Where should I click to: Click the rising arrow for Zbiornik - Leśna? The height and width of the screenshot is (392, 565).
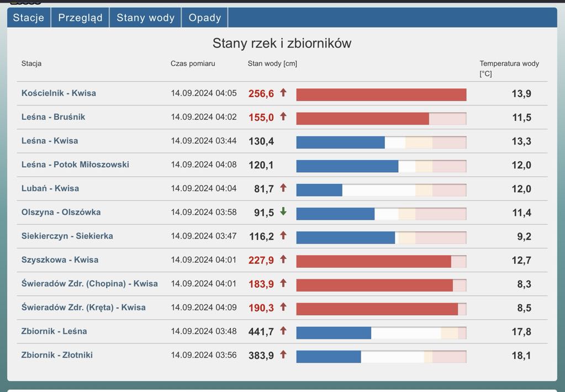point(283,331)
